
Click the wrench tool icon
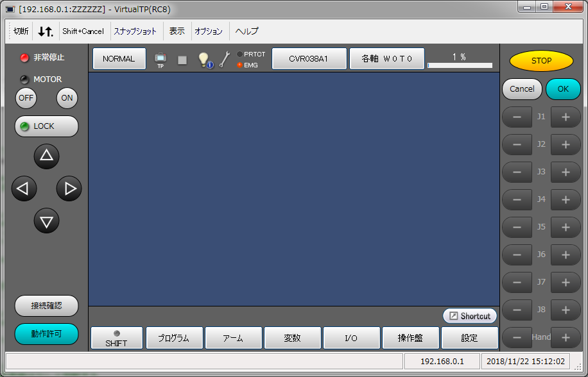coord(224,60)
